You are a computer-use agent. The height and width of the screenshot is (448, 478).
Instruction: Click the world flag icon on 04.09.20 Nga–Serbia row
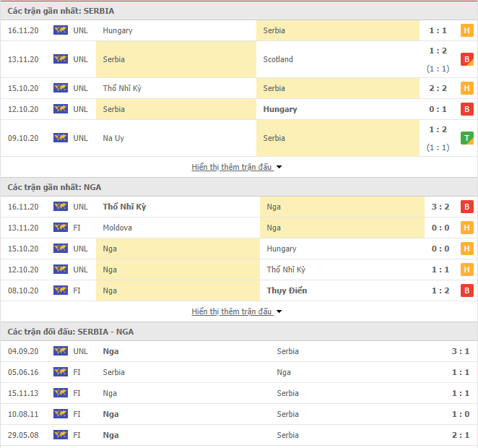(61, 351)
